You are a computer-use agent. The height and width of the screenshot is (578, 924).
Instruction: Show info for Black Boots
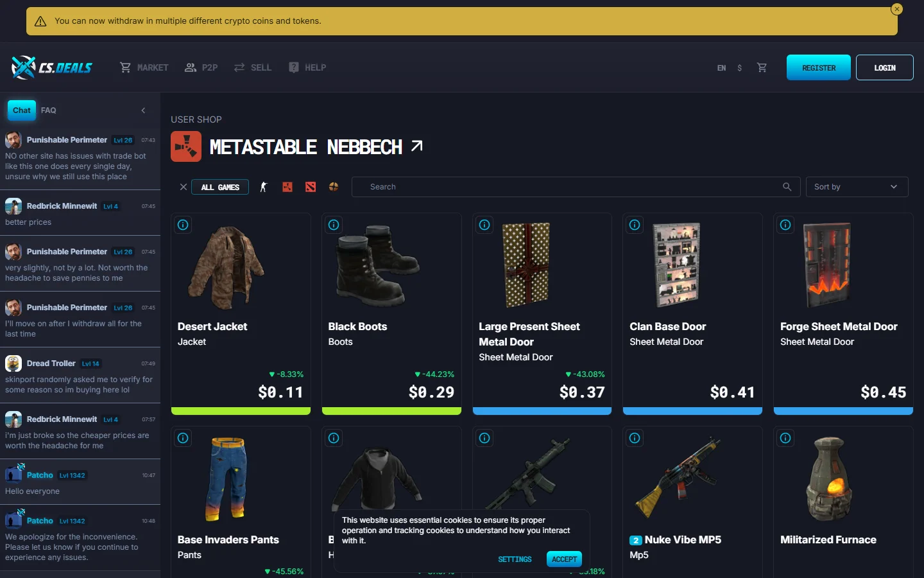coord(334,225)
